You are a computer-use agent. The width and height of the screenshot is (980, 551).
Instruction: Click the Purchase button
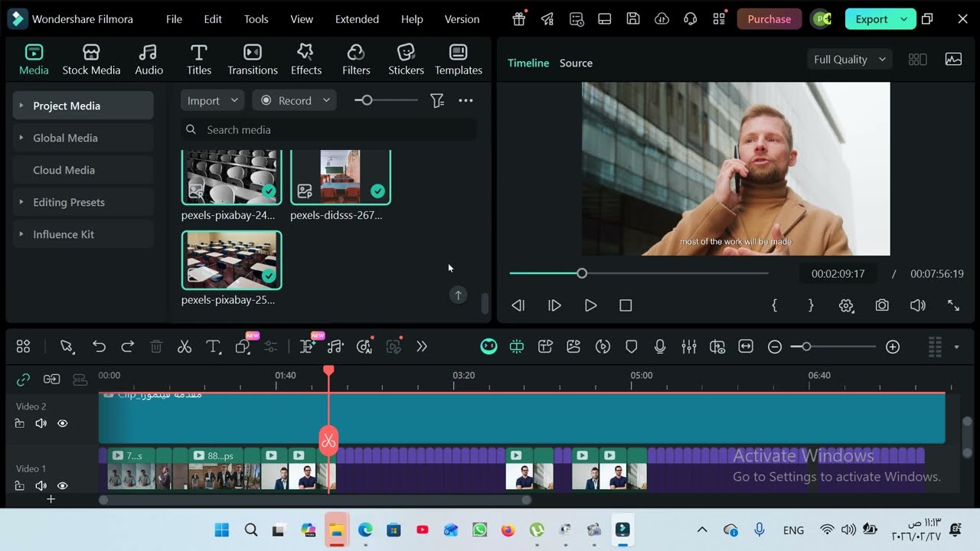click(x=769, y=19)
